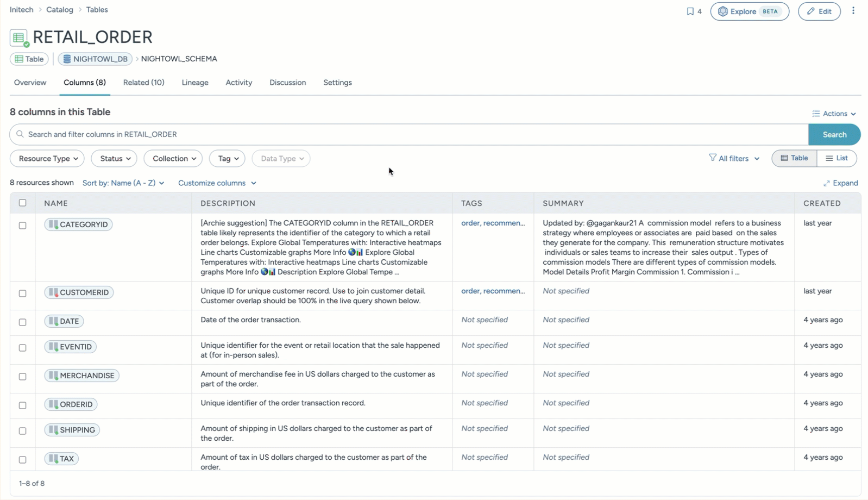Follow the Tables breadcrumb link

pos(97,10)
